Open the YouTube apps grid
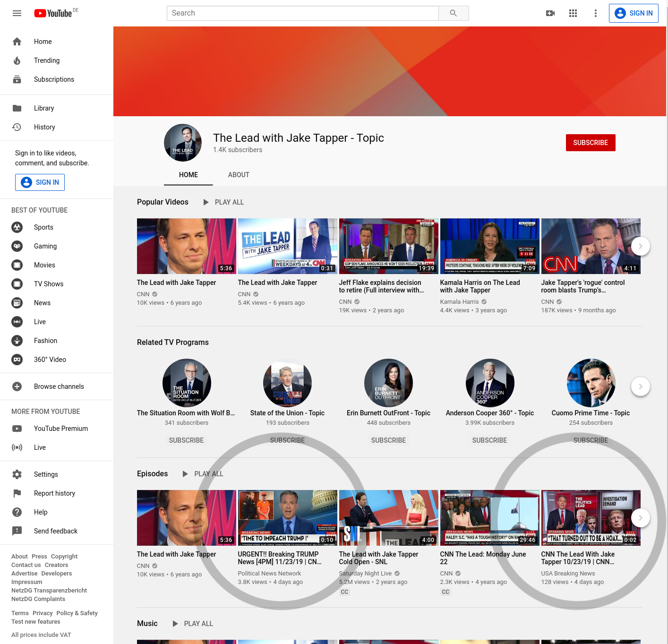This screenshot has height=644, width=668. (573, 13)
